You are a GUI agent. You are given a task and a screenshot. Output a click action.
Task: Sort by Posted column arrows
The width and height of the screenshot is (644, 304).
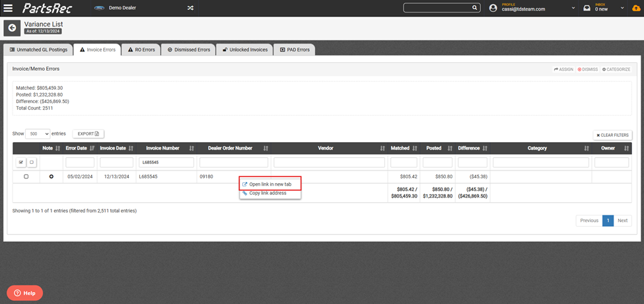[x=450, y=148]
